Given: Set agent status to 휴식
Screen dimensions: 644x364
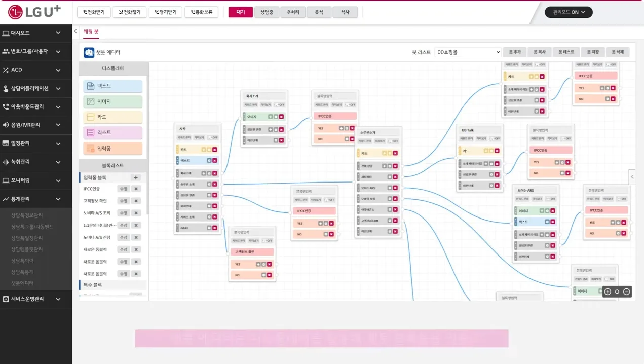Looking at the screenshot, I should tap(319, 12).
